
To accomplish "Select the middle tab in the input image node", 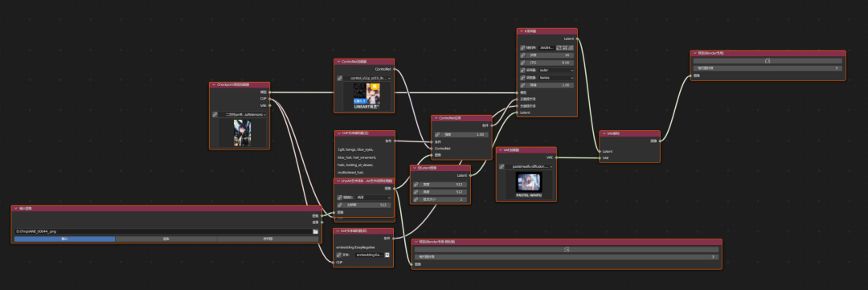I will [x=166, y=239].
